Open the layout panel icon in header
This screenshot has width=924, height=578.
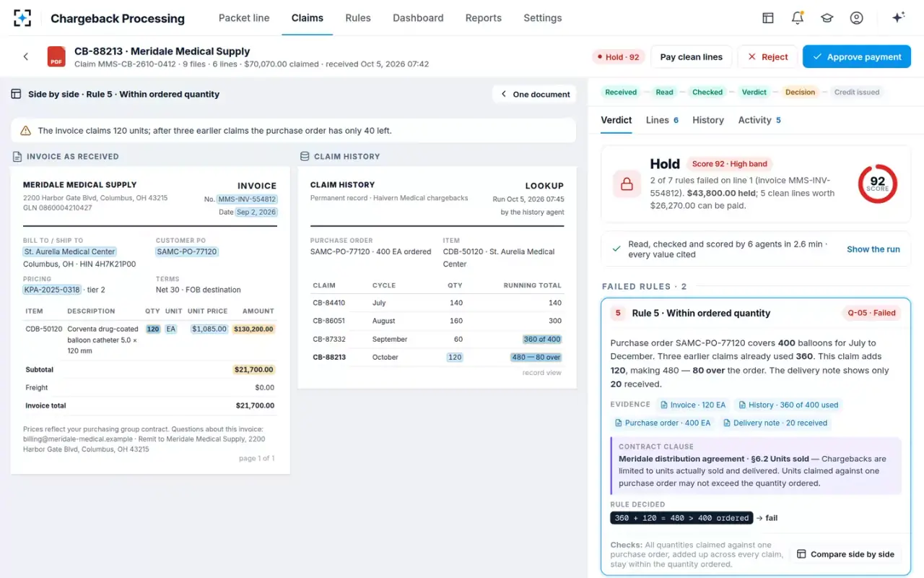pos(768,18)
